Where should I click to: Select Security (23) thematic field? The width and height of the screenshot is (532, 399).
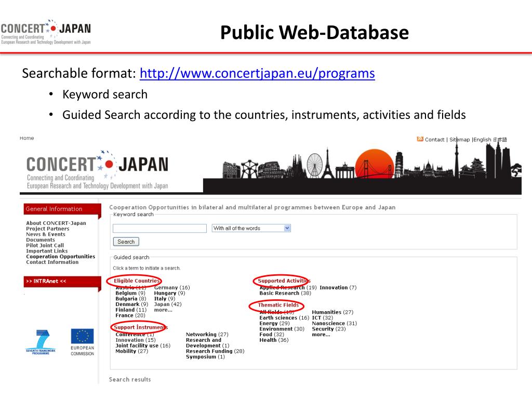click(329, 329)
